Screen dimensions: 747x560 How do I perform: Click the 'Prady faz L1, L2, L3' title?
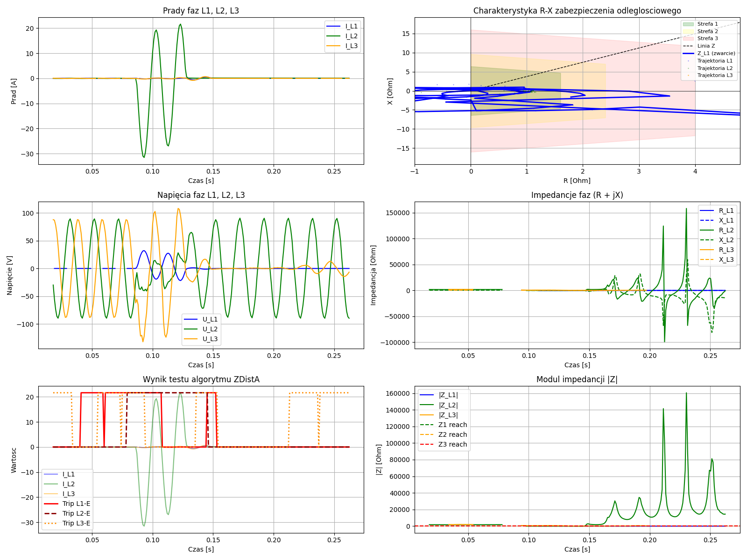(201, 11)
